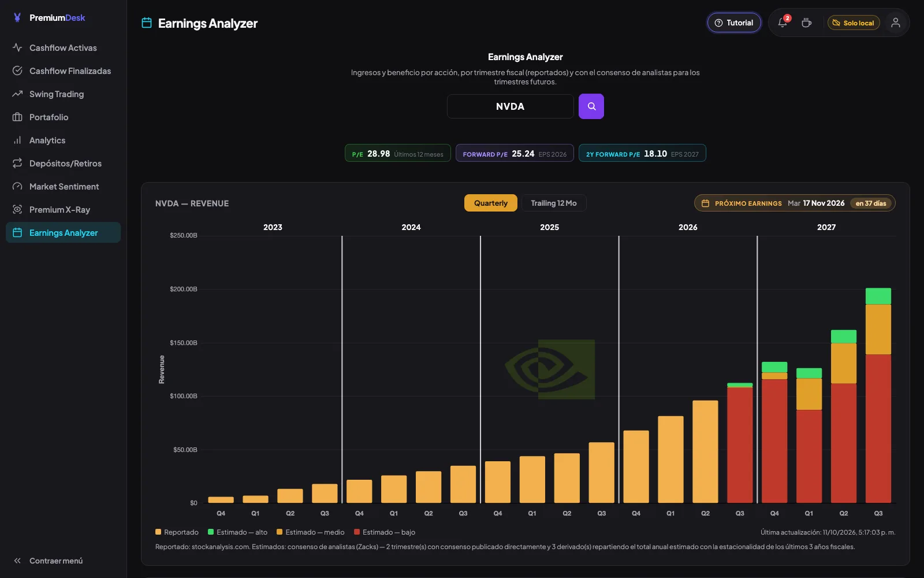The width and height of the screenshot is (924, 578).
Task: Click the 2026 year header label
Action: click(688, 227)
